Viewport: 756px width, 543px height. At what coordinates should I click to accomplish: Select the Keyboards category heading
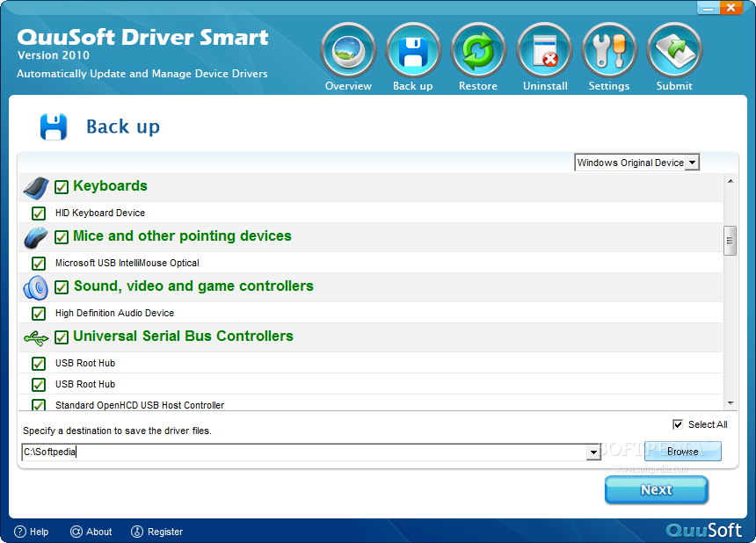(110, 186)
